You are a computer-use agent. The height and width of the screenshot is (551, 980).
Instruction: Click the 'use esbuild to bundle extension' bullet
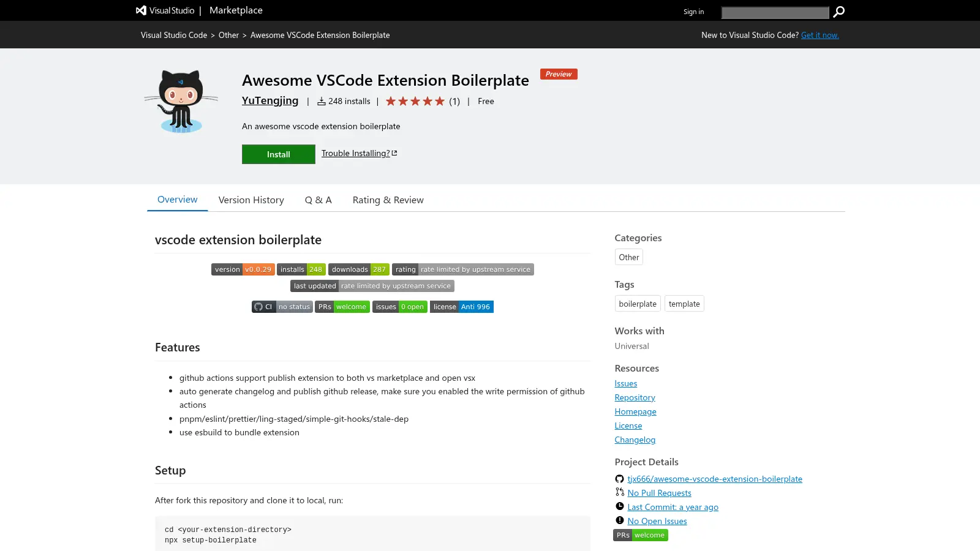coord(239,432)
